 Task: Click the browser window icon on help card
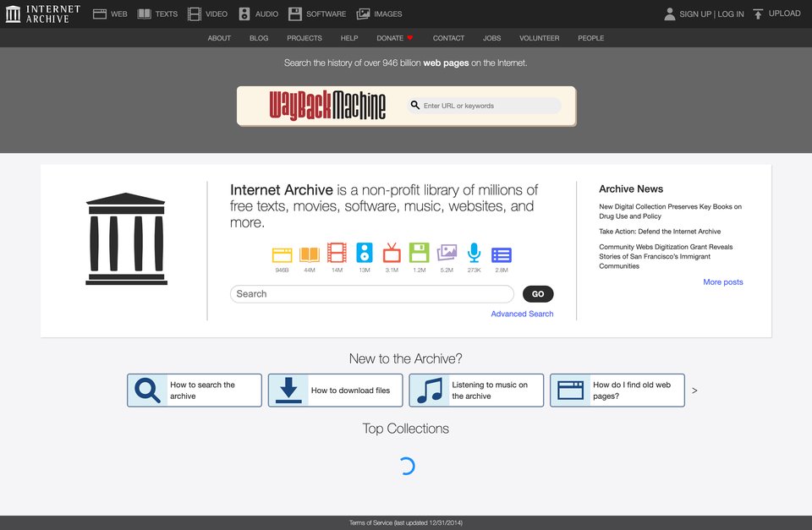[x=570, y=391]
